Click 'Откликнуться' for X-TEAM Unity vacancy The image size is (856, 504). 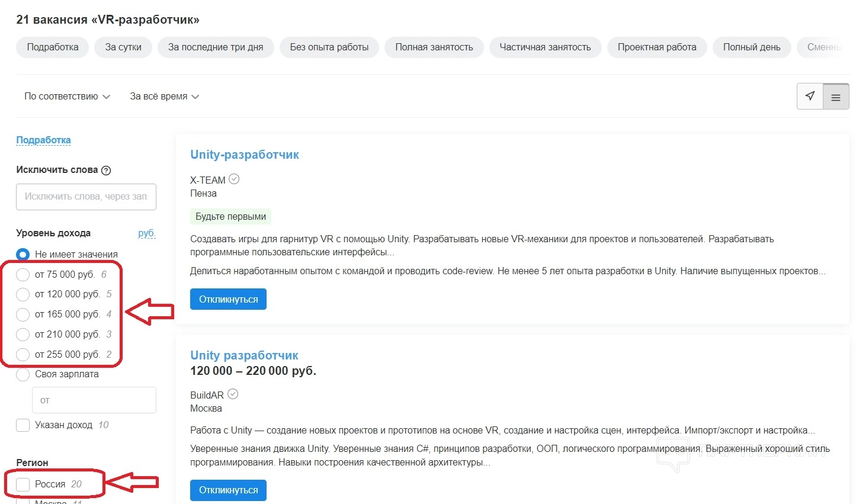point(228,299)
